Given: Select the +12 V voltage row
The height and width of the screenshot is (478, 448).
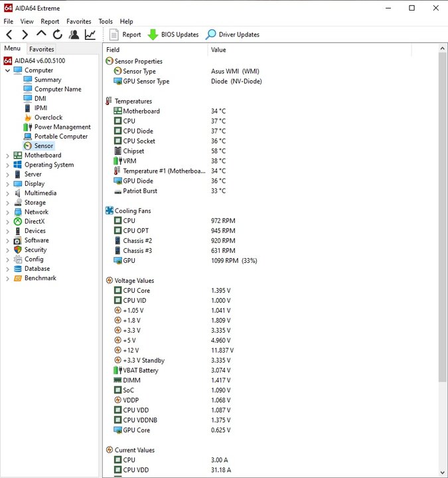Looking at the screenshot, I should [174, 351].
